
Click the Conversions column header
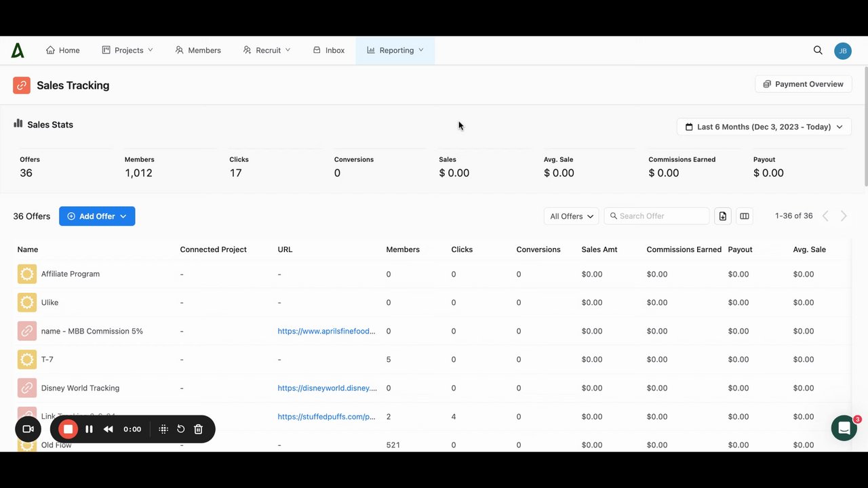coord(538,249)
